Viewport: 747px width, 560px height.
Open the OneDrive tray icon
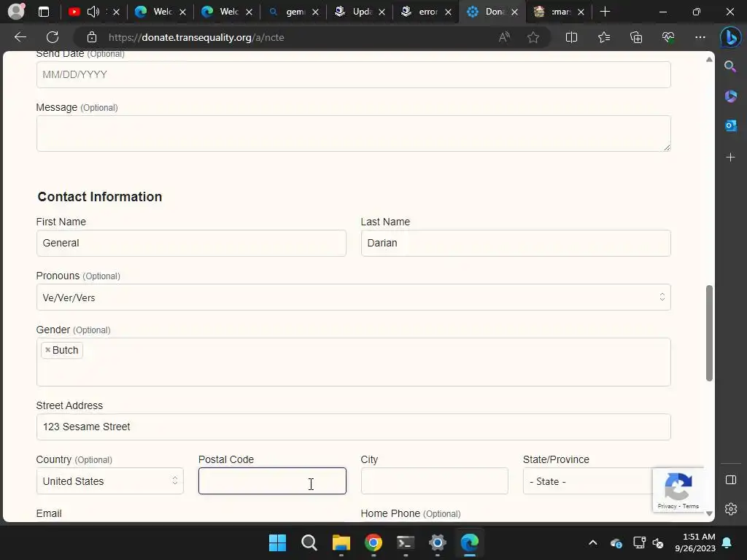(616, 542)
